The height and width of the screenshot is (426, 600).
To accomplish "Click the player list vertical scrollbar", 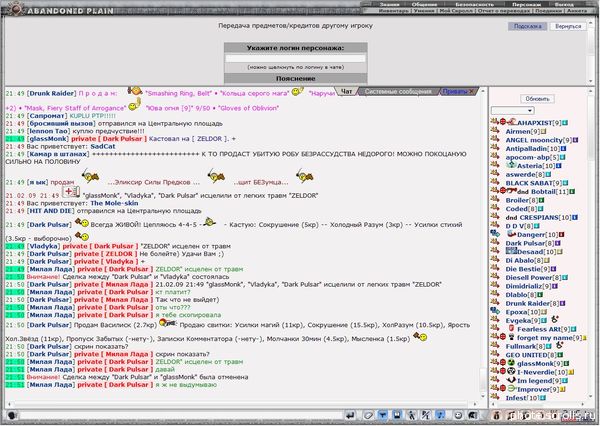I will click(x=591, y=244).
